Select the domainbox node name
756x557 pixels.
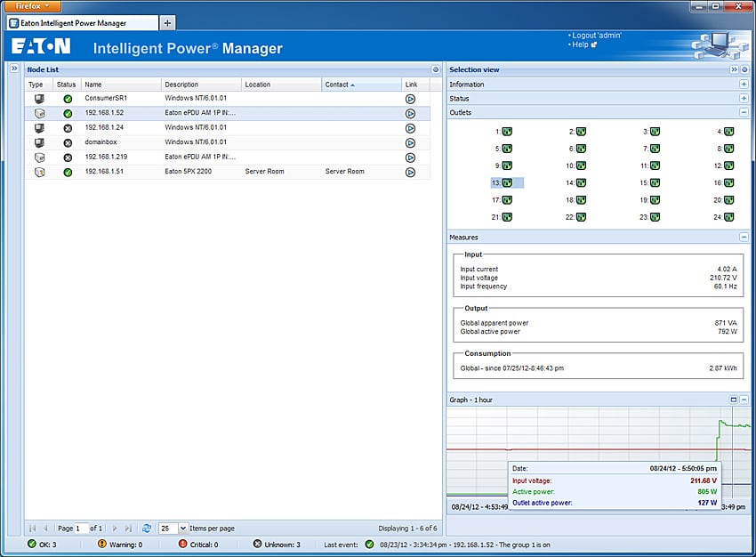point(101,141)
